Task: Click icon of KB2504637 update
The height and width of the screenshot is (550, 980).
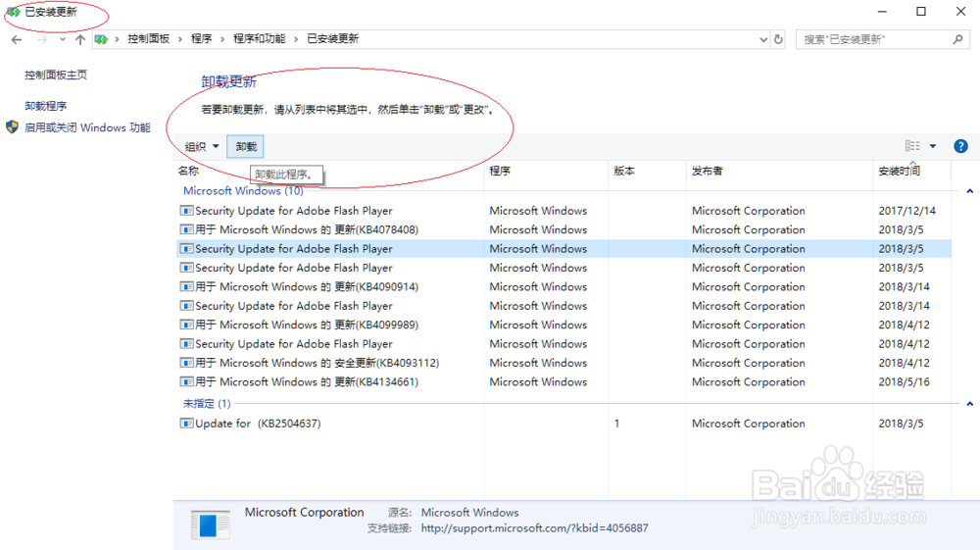Action: (186, 424)
